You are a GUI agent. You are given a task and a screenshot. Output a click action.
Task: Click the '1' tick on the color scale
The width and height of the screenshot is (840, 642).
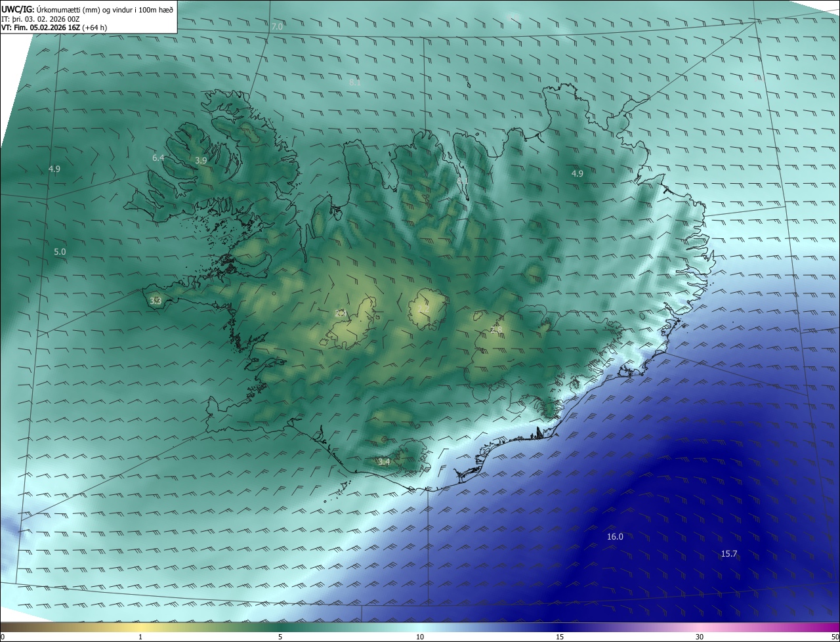tap(140, 637)
